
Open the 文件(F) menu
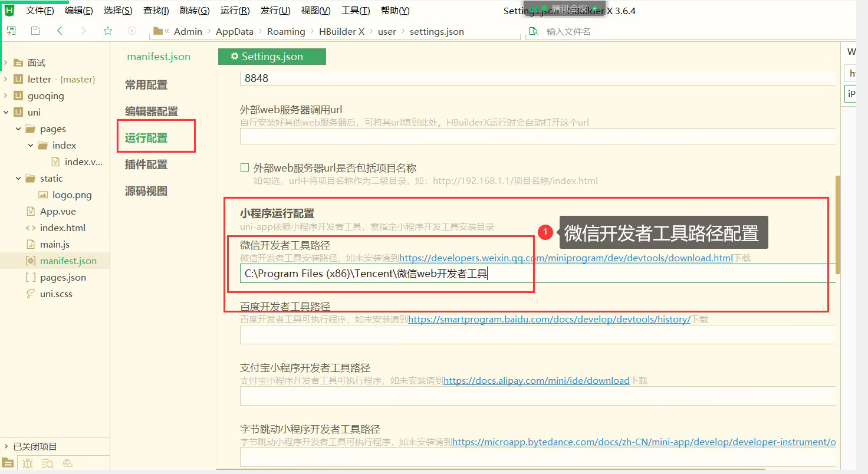tap(40, 11)
